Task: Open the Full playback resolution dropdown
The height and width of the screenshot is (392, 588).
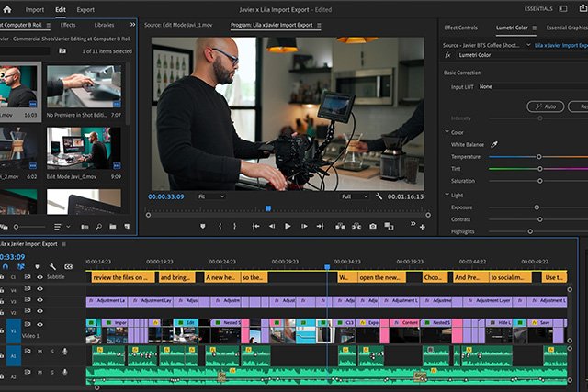Action: [356, 196]
